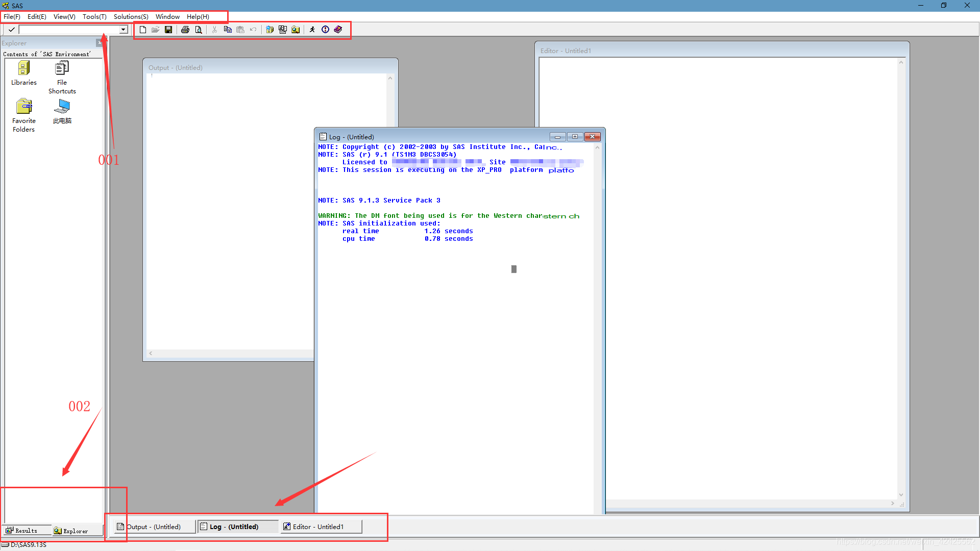Click the Save toolbar icon
Image resolution: width=980 pixels, height=551 pixels.
tap(168, 30)
